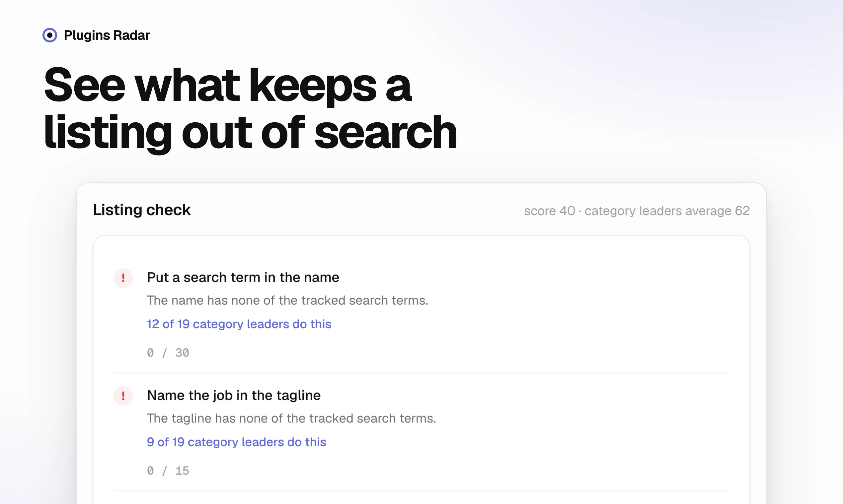Open the 12 of 19 category leaders link
843x504 pixels.
tap(239, 324)
